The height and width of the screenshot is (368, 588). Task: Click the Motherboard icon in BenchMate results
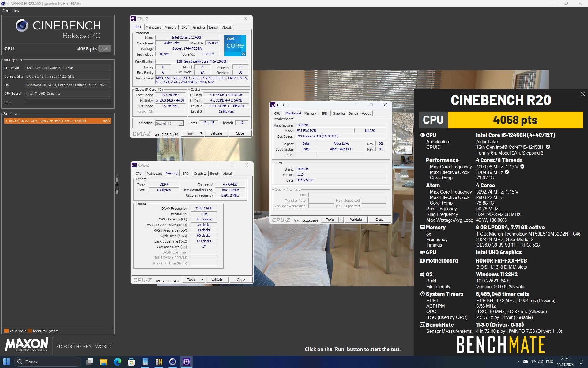pos(422,261)
